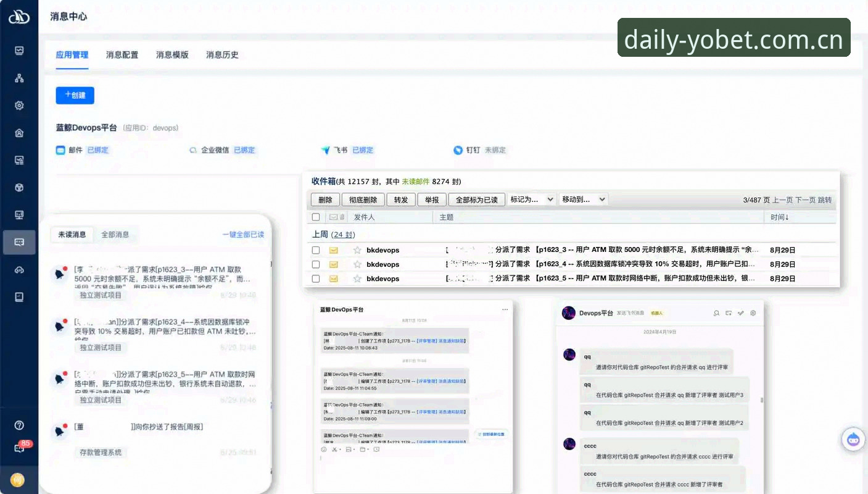Click the image icon in chat toolbar
868x494 pixels.
click(x=349, y=450)
